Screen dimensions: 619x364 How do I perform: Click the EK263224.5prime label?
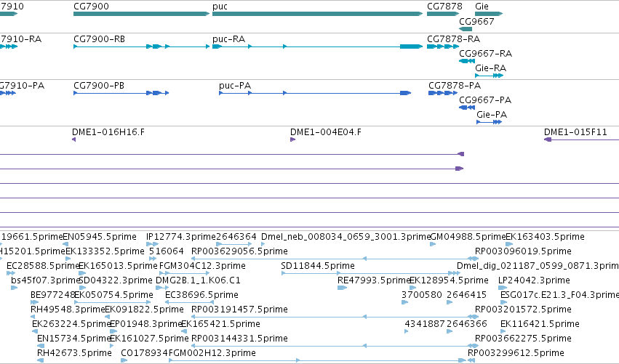(x=71, y=324)
